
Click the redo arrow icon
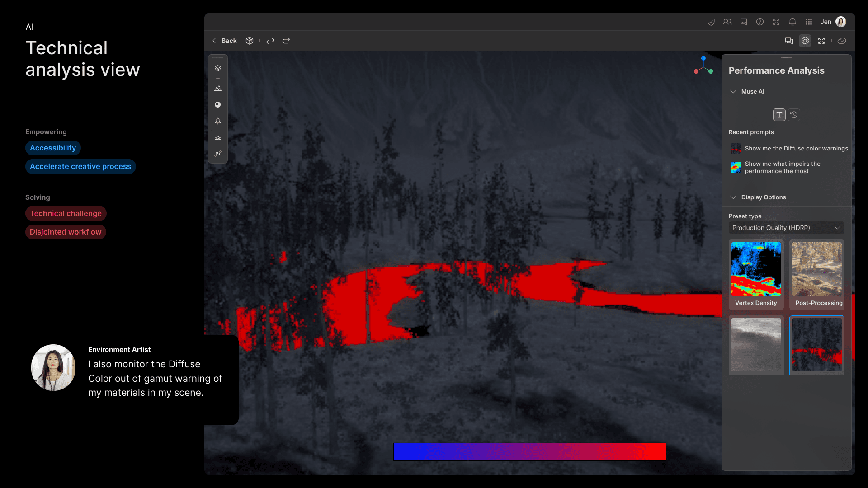coord(286,41)
